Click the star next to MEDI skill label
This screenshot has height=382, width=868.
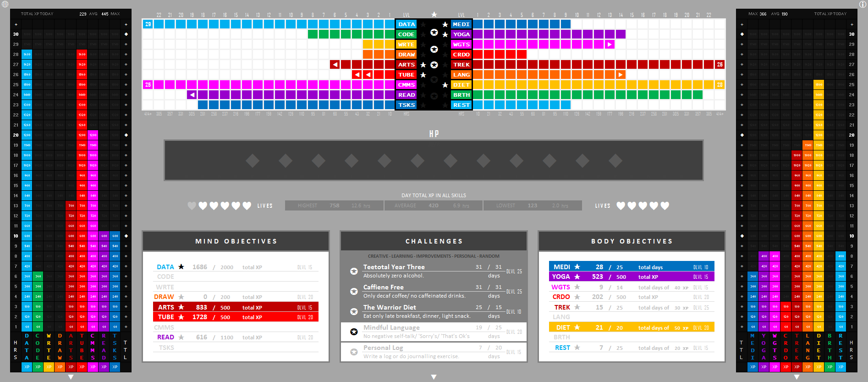[445, 24]
